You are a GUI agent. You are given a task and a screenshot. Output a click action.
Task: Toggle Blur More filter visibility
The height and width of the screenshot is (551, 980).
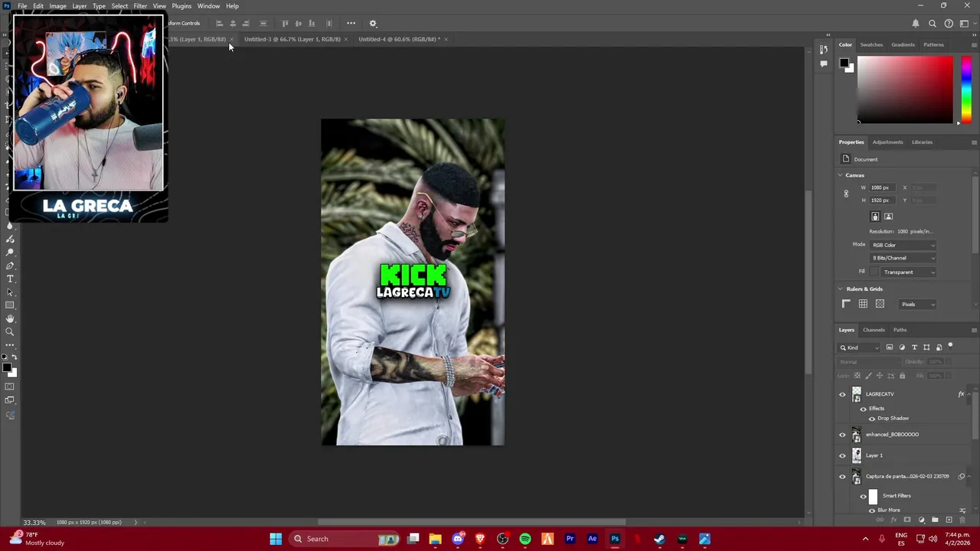click(x=871, y=510)
